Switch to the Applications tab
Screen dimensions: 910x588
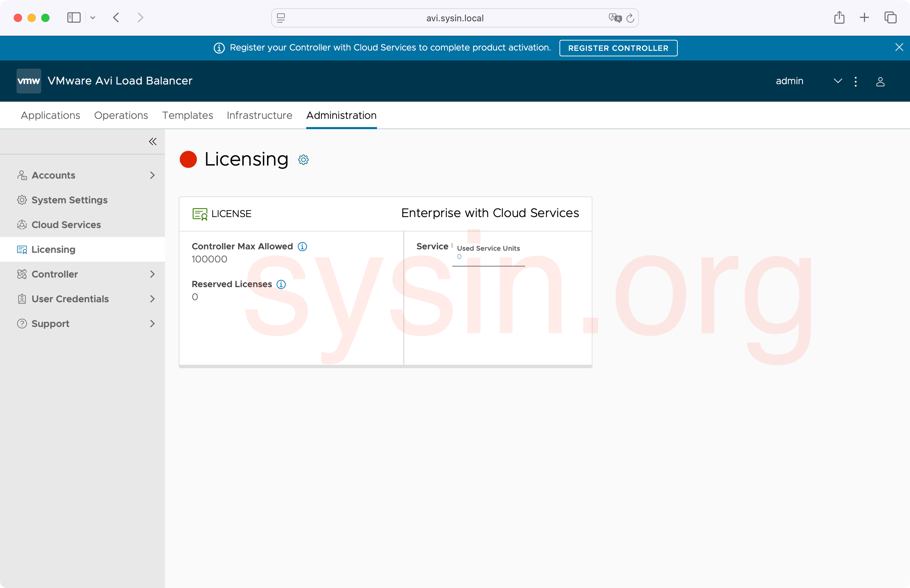point(51,115)
